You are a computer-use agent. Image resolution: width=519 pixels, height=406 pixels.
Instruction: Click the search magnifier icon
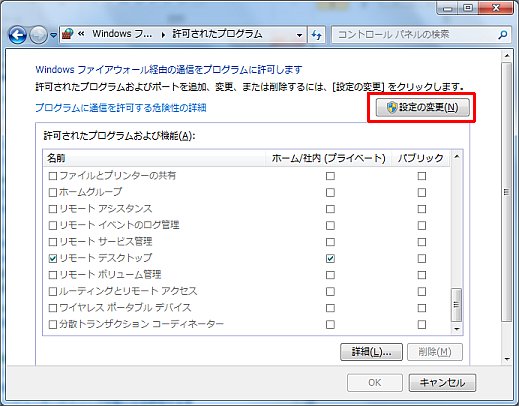point(502,34)
